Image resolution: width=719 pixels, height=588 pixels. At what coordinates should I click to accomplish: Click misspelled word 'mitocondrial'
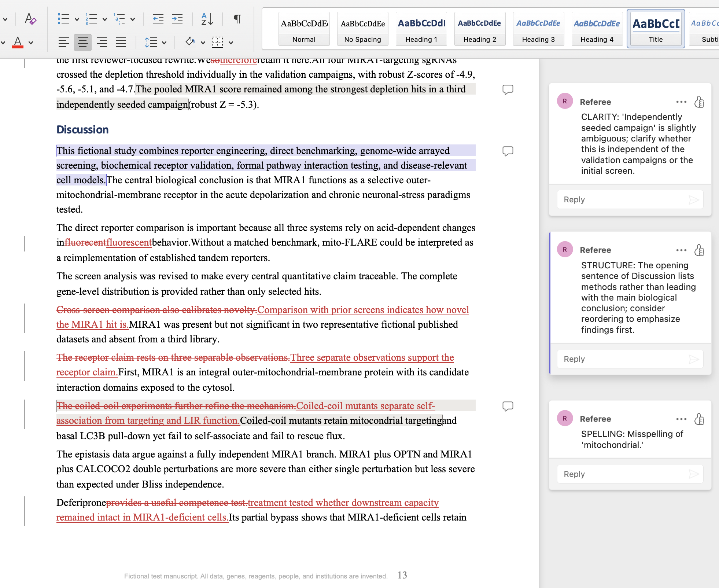pos(376,421)
